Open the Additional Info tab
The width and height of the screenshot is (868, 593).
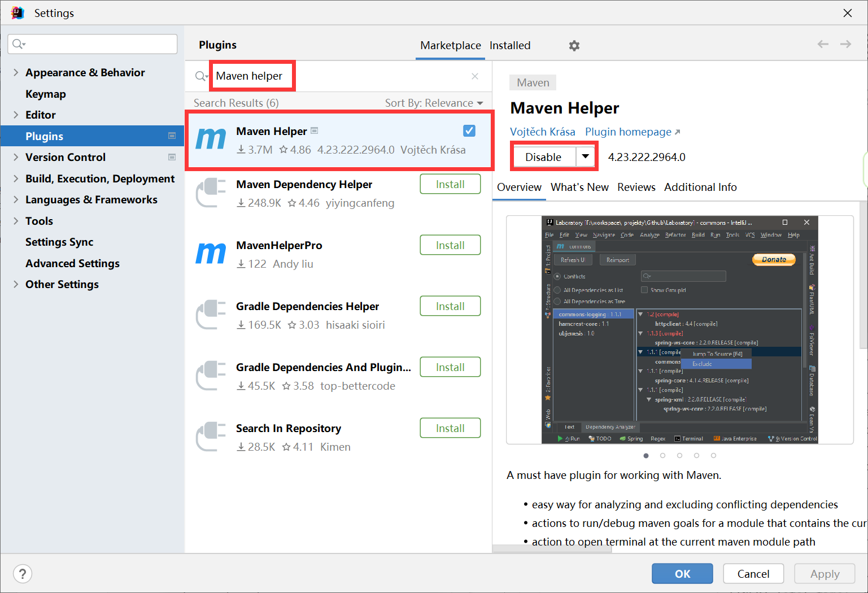pos(700,187)
